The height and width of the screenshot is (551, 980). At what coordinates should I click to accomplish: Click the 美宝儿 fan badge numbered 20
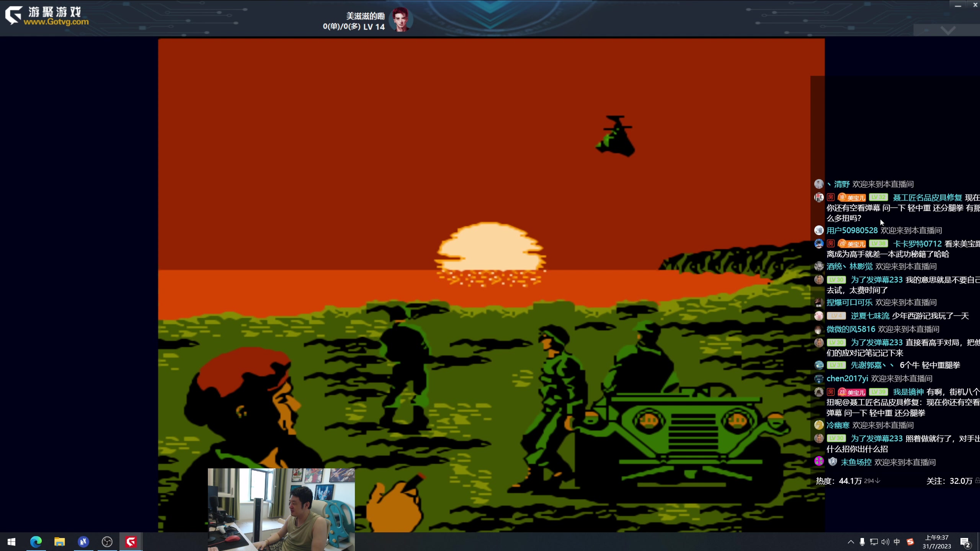pyautogui.click(x=852, y=244)
